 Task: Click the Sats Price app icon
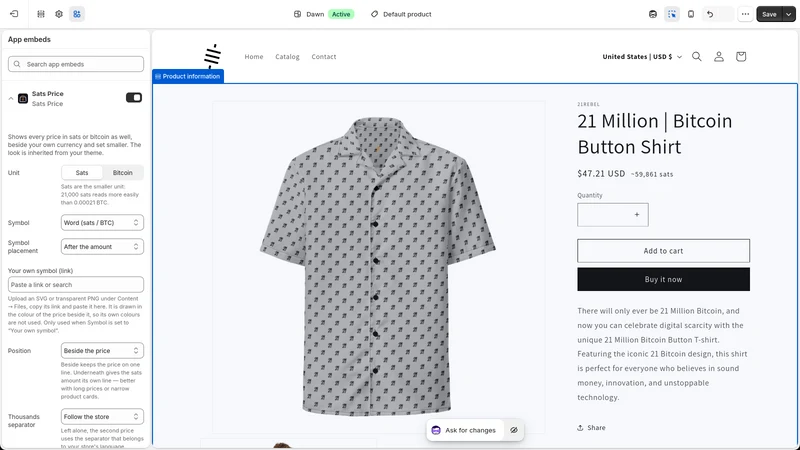(x=23, y=98)
